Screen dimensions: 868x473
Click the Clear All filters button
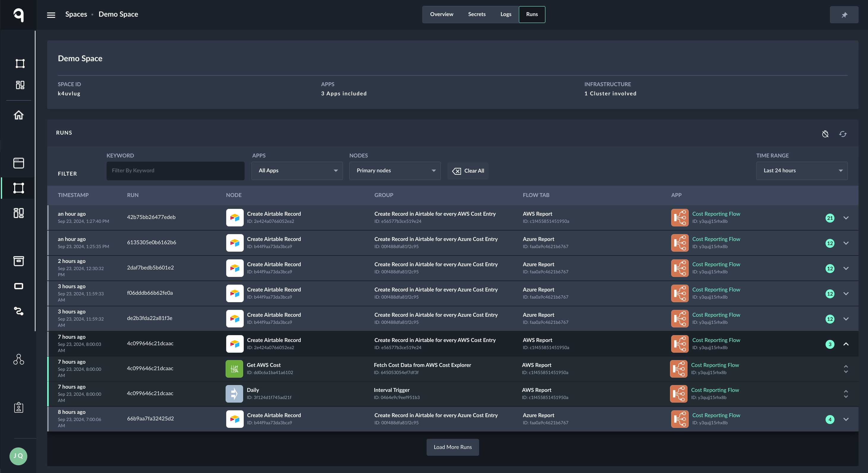[x=468, y=171]
